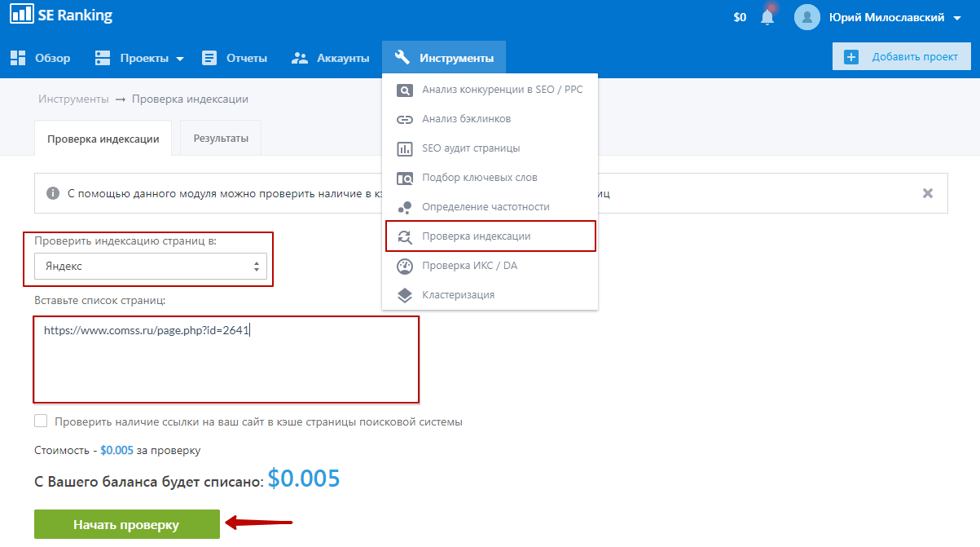Click the Аккаунты people icon
The width and height of the screenshot is (980, 547).
(x=300, y=58)
